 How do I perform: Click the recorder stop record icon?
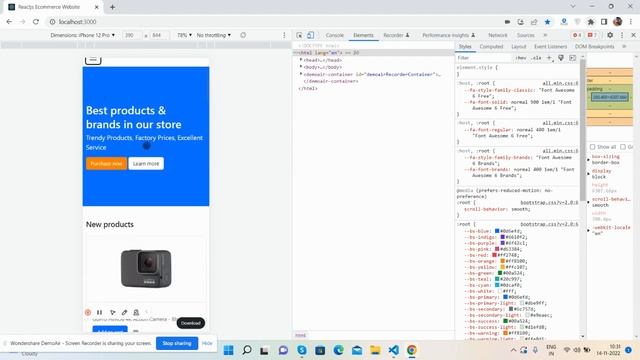click(x=88, y=312)
